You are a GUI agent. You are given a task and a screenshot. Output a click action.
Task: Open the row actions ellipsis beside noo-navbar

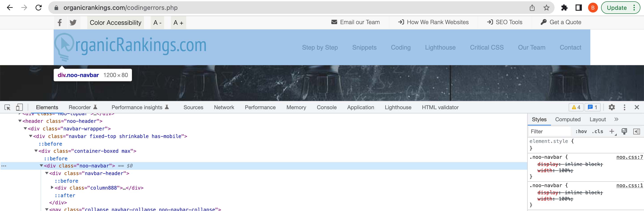coord(4,166)
